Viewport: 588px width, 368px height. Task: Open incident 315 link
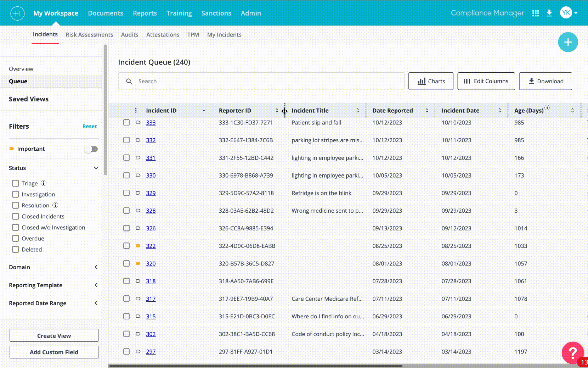(x=151, y=316)
